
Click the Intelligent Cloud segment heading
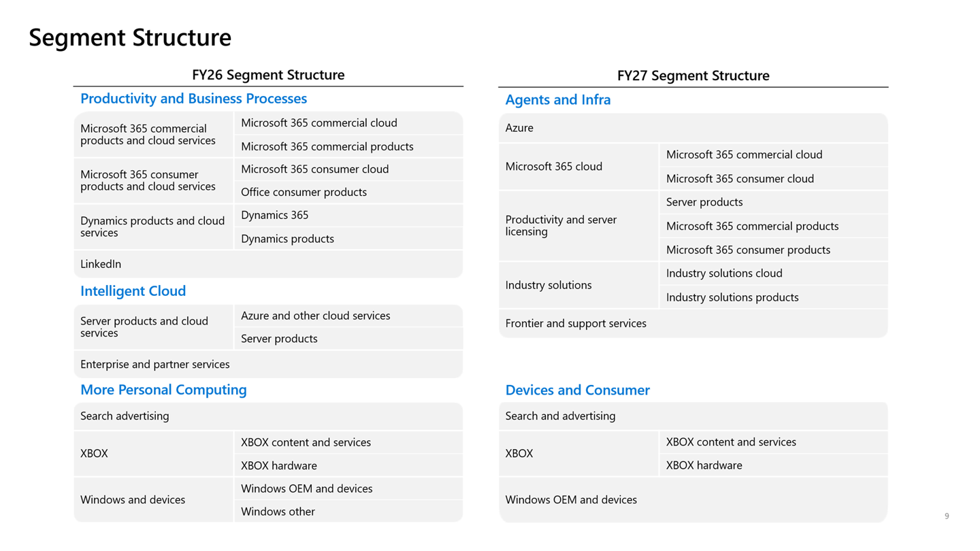click(133, 291)
